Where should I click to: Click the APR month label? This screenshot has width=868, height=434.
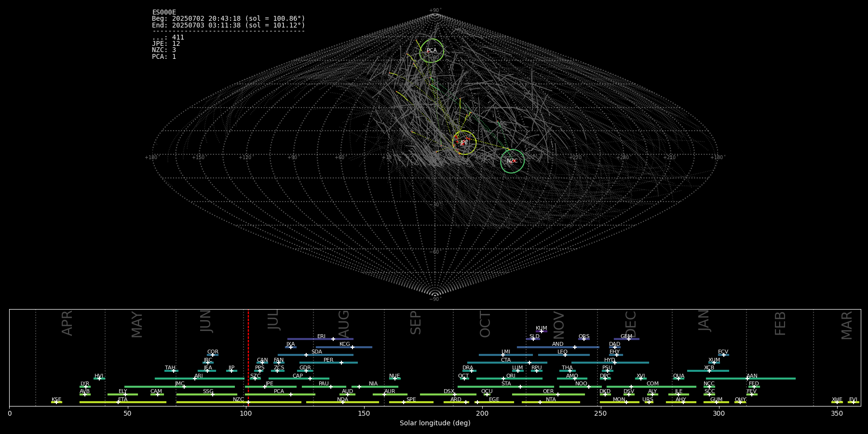click(x=67, y=323)
